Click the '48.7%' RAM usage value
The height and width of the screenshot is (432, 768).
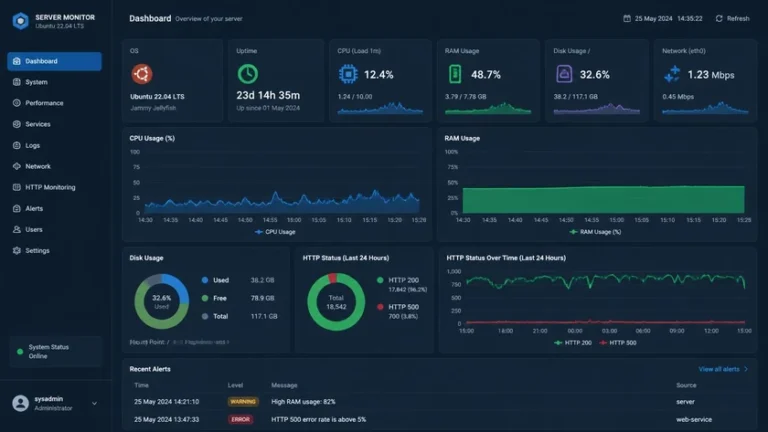tap(486, 75)
